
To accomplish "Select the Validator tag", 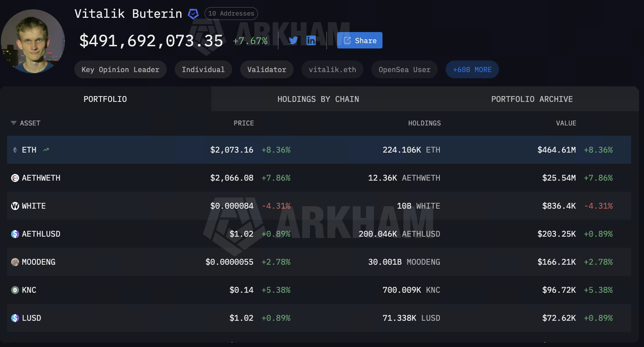I will pyautogui.click(x=267, y=69).
